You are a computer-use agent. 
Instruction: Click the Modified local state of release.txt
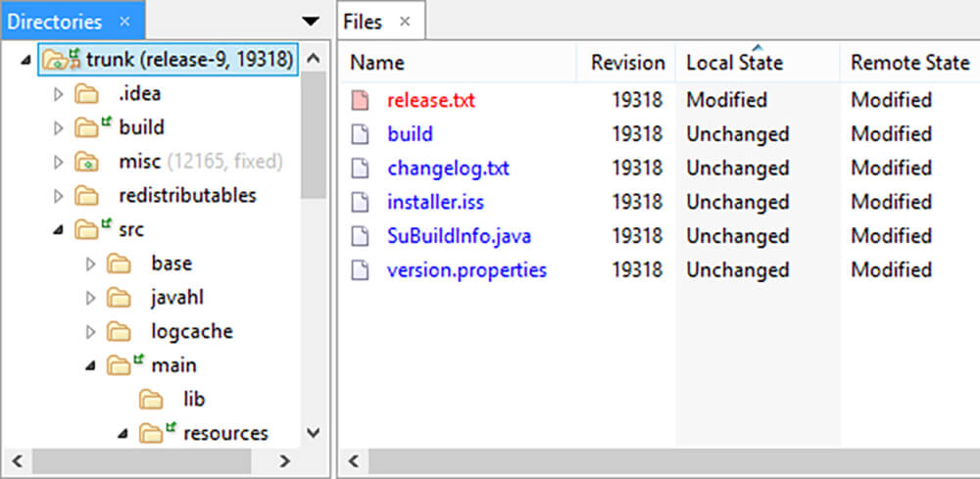[726, 100]
